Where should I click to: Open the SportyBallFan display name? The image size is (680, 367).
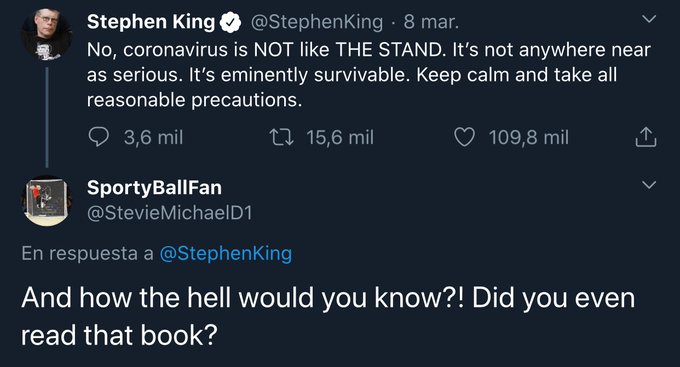click(154, 188)
